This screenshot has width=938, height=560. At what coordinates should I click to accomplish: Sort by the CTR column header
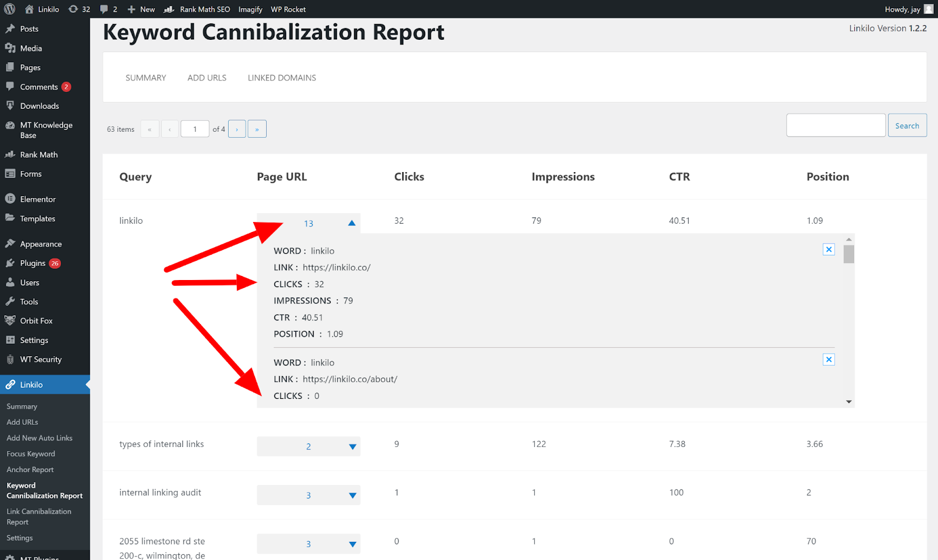[x=679, y=177]
